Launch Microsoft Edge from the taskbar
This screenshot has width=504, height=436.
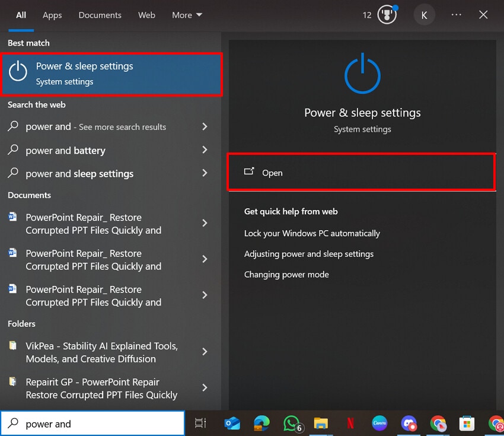tap(261, 424)
